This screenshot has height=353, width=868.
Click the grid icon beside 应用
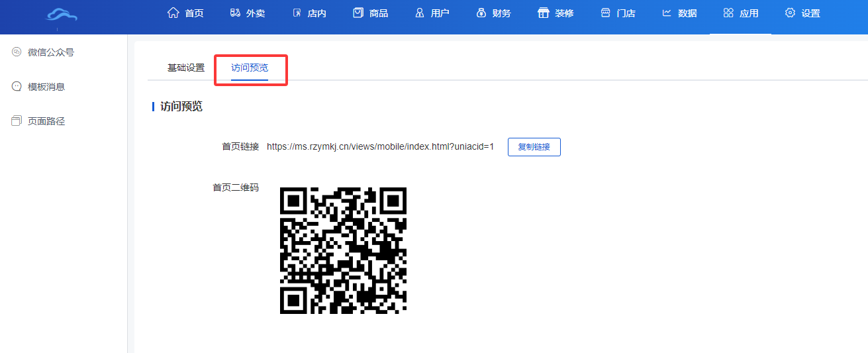[x=728, y=13]
